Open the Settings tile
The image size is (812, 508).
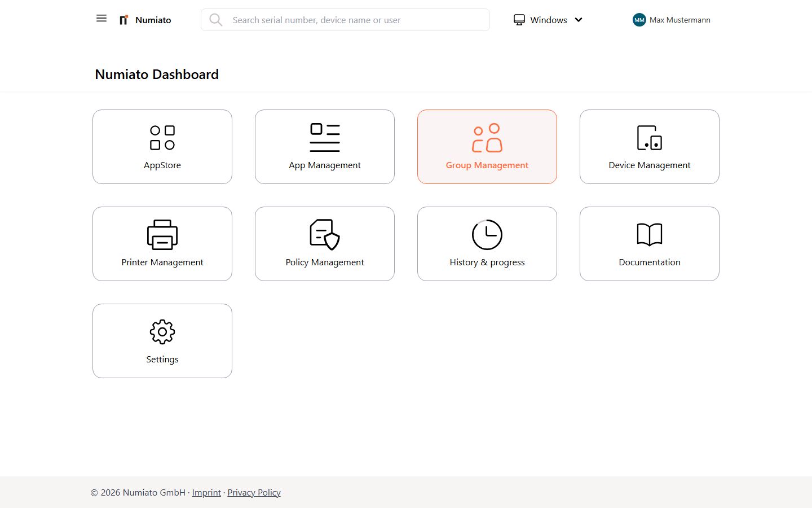162,341
